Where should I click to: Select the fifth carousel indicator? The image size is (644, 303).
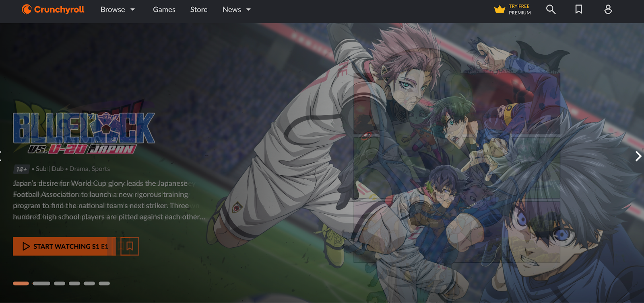click(x=89, y=283)
